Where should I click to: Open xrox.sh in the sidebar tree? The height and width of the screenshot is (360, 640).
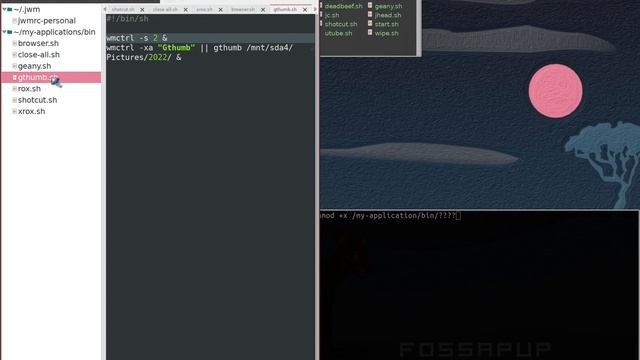31,111
